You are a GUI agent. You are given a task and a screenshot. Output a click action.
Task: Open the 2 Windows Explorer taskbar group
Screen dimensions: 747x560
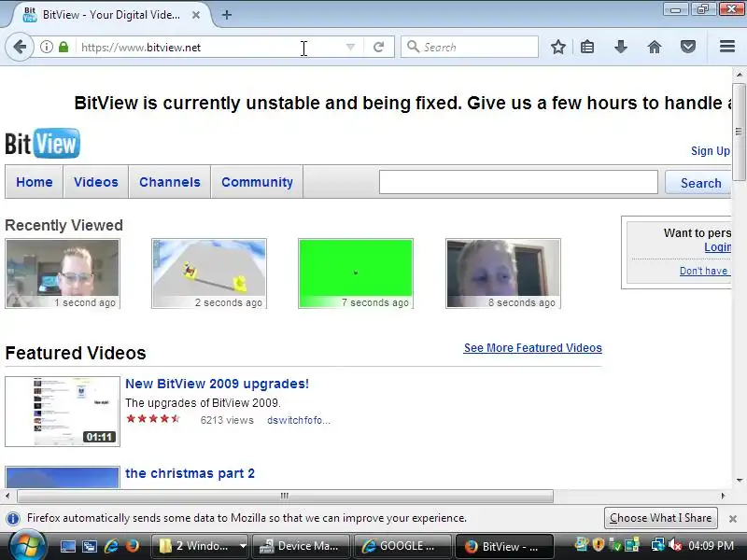202,546
